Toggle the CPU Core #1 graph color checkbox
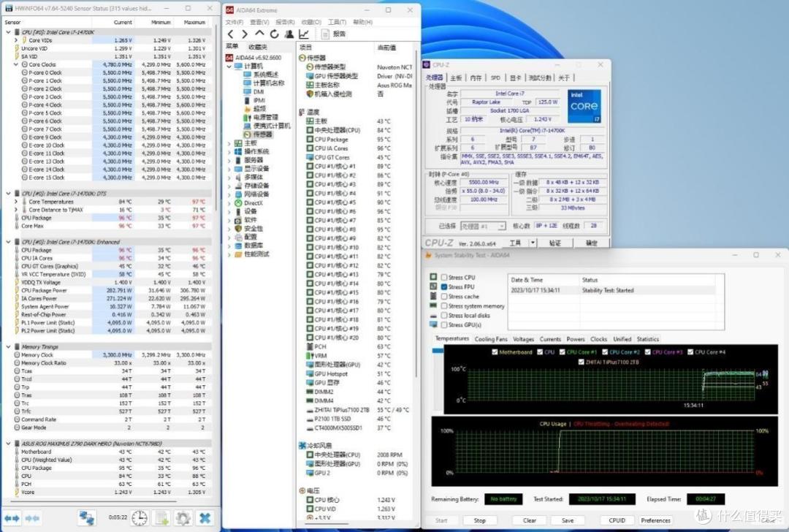Screen dimensions: 789x532 click(563, 352)
